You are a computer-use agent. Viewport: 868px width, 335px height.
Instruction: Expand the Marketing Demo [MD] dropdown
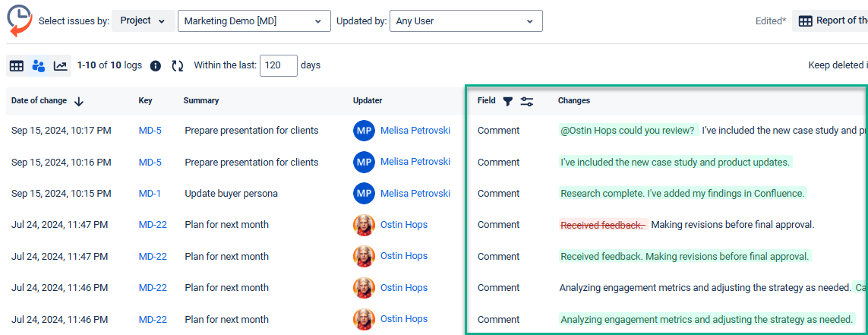(254, 21)
